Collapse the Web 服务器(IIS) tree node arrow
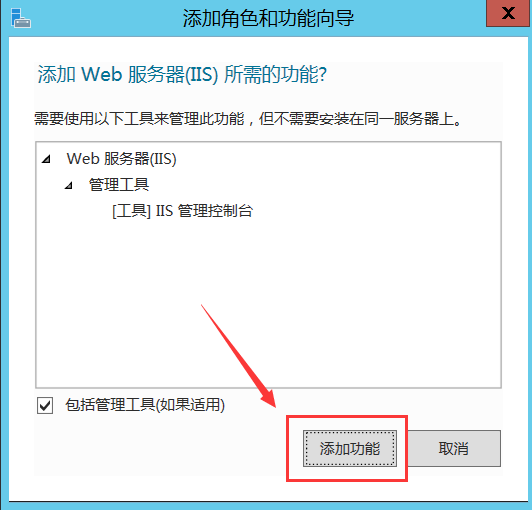 click(46, 159)
